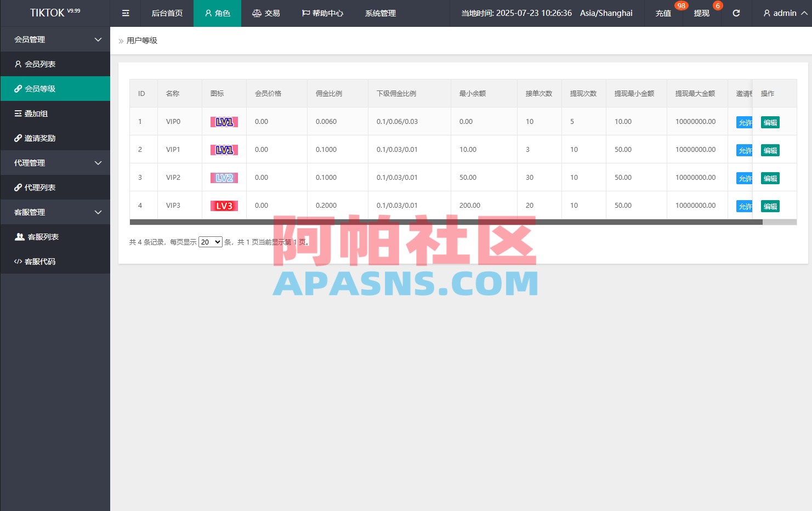Image resolution: width=812 pixels, height=511 pixels.
Task: Open the per-page count dropdown
Action: tap(211, 242)
